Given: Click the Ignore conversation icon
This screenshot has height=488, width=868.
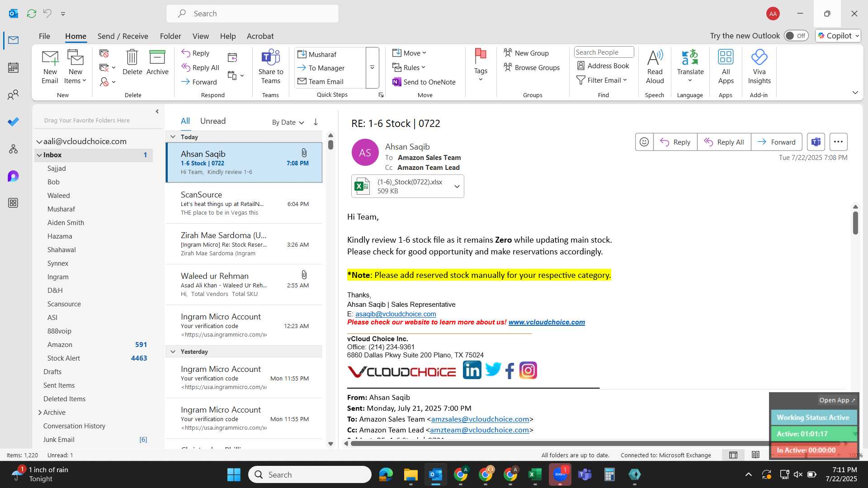Looking at the screenshot, I should pos(104,54).
